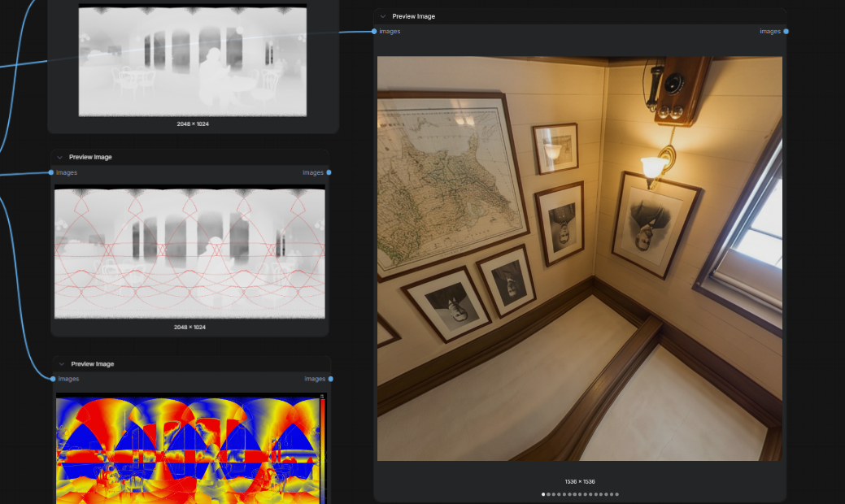Viewport: 845px width, 504px height.
Task: Click images input port of red grid depth preview
Action: point(51,172)
